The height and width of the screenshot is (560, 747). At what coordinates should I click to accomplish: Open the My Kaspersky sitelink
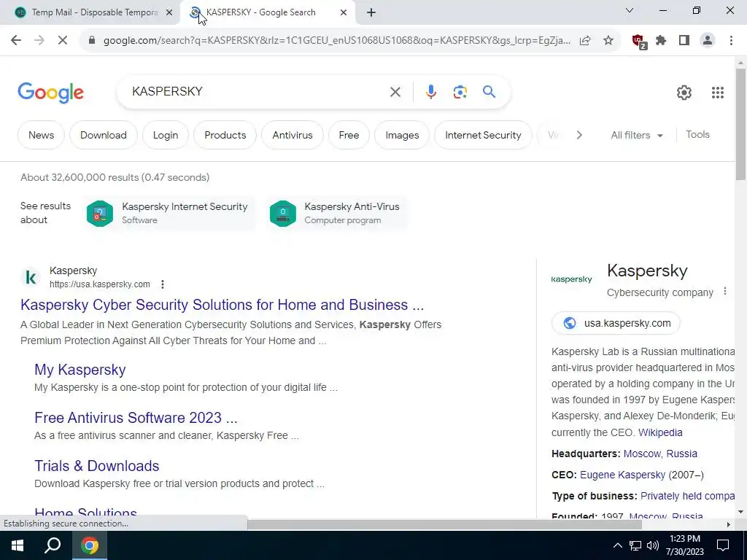click(x=80, y=370)
